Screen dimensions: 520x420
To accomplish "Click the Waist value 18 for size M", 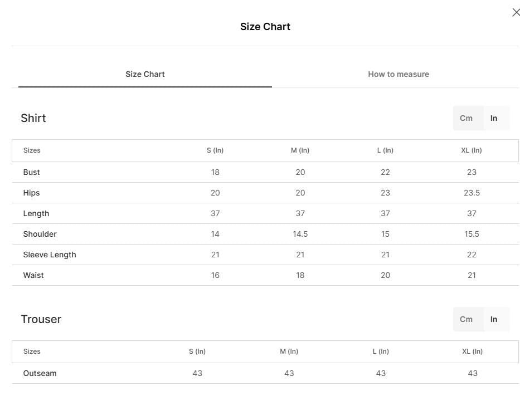I will coord(300,275).
